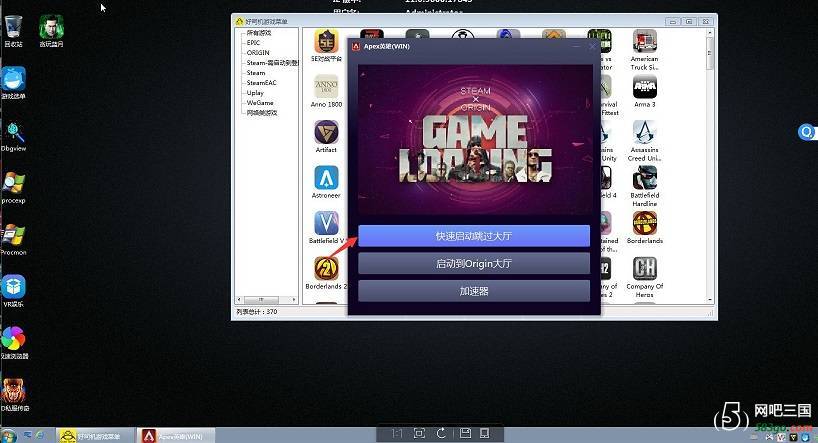Select the Uplay category in the tree

(x=255, y=93)
